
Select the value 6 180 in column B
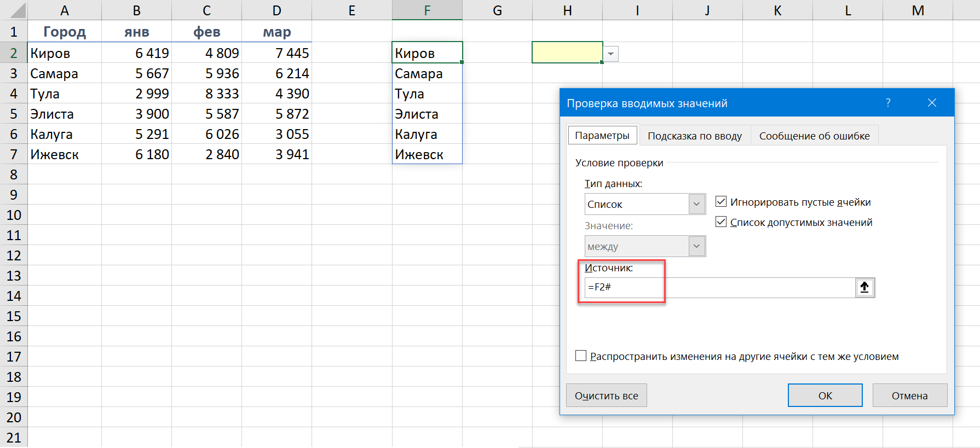click(x=136, y=154)
